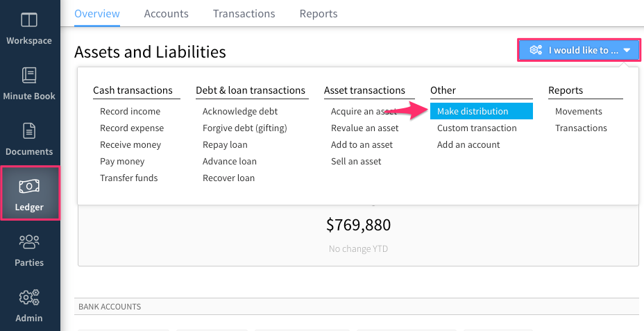Viewport: 644px width, 331px height.
Task: Select Add an account entry
Action: coord(468,144)
